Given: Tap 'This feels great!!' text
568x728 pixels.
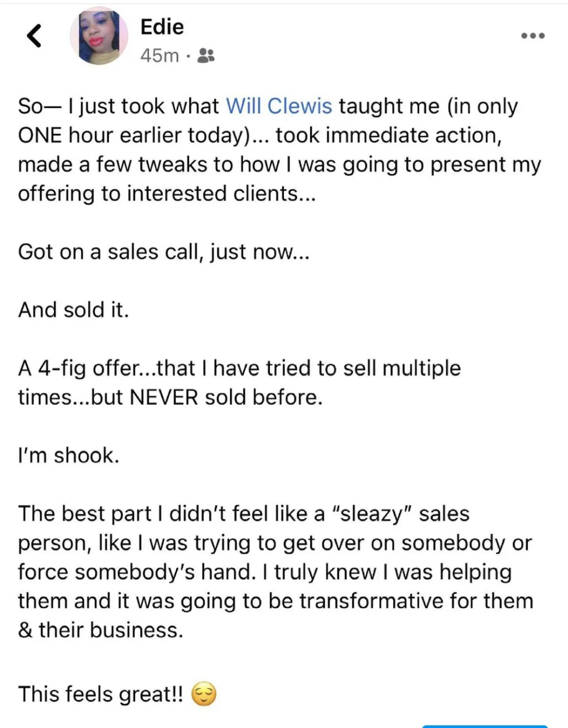Looking at the screenshot, I should click(100, 694).
